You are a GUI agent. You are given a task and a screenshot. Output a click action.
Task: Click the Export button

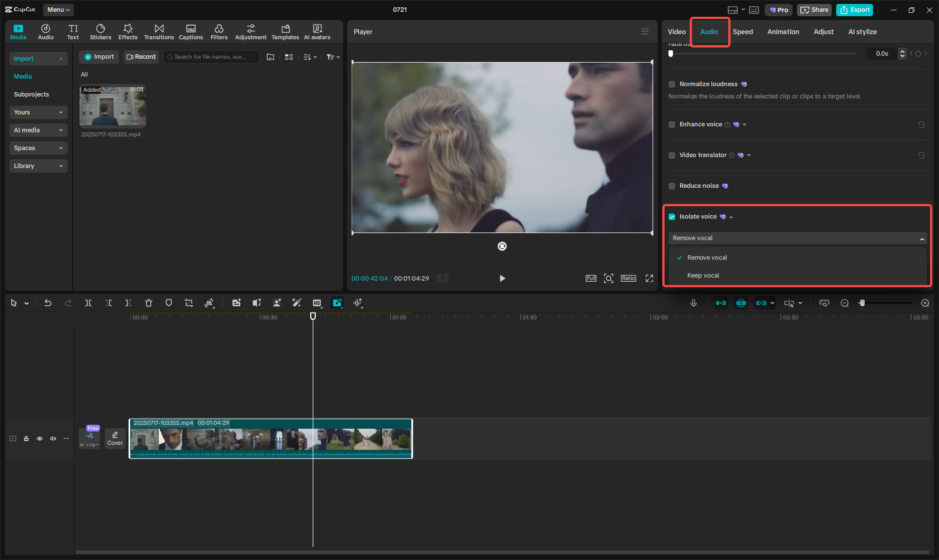click(854, 10)
